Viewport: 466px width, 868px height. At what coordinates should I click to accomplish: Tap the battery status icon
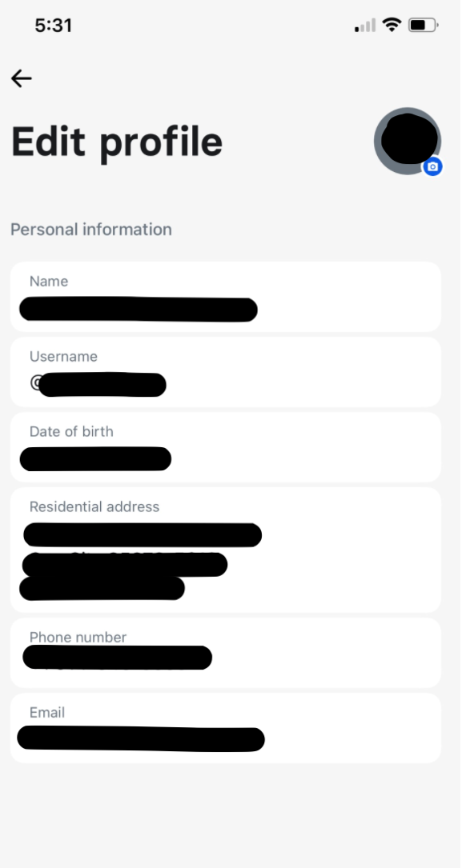424,25
